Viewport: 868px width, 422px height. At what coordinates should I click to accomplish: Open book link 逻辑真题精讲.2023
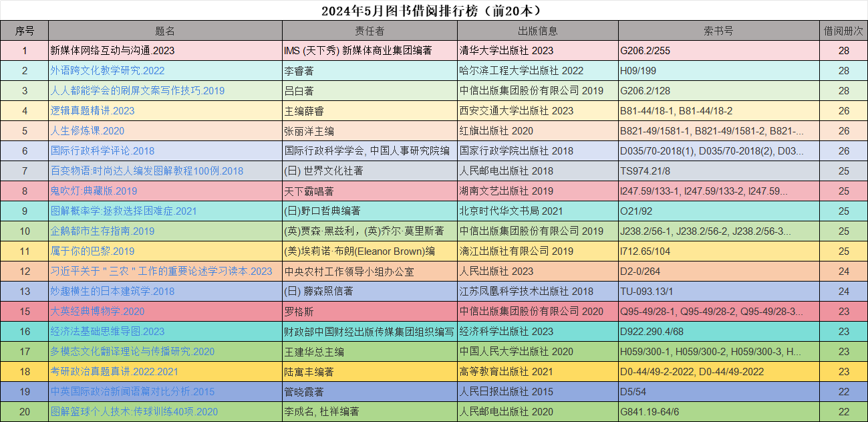[x=92, y=111]
